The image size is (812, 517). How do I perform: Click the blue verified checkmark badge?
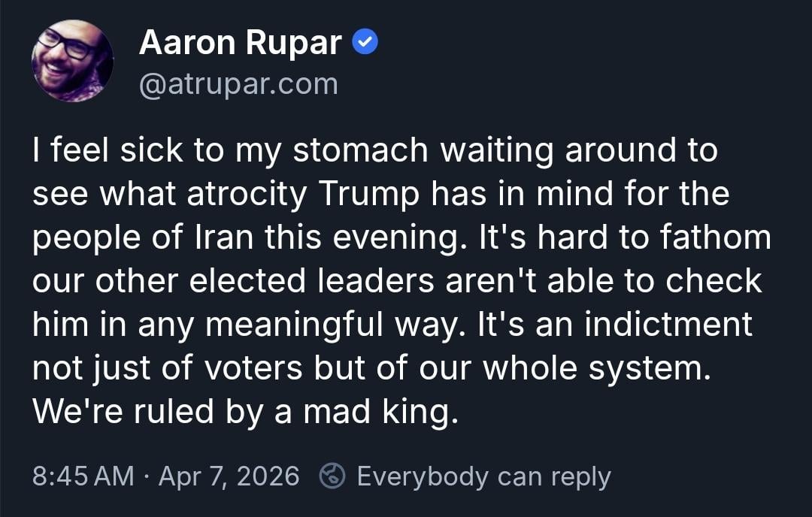coord(365,44)
